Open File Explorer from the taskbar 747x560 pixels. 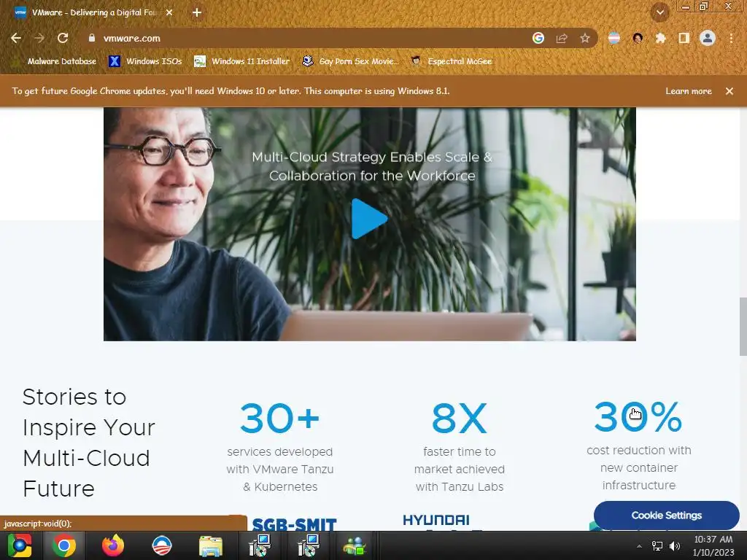coord(210,546)
